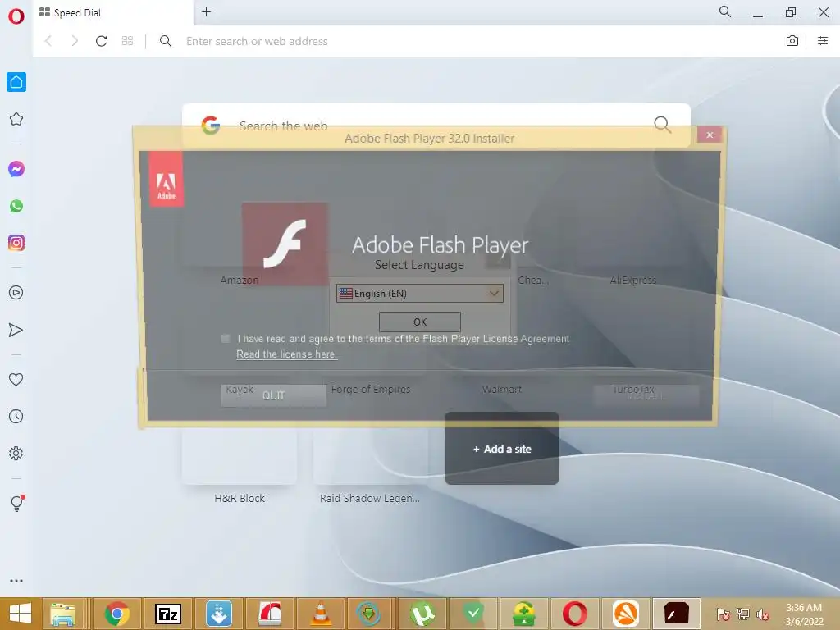Screen dimensions: 840x630
Task: Go to the Speed Dial home sidebar icon
Action: click(x=16, y=82)
